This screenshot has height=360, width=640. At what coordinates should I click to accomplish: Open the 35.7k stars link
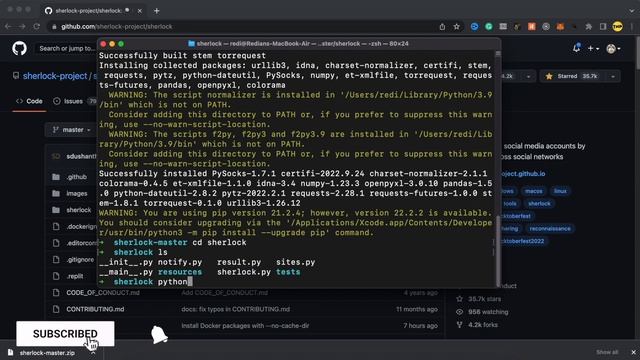(478, 299)
